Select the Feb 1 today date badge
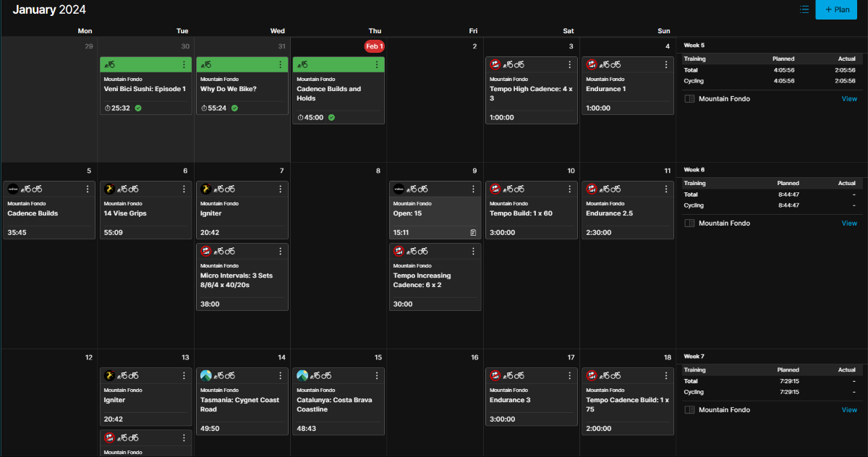868x457 pixels. 374,46
